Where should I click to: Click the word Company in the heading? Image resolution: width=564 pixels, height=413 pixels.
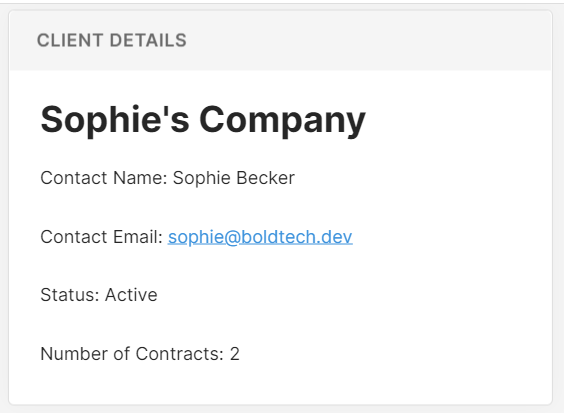click(x=282, y=121)
